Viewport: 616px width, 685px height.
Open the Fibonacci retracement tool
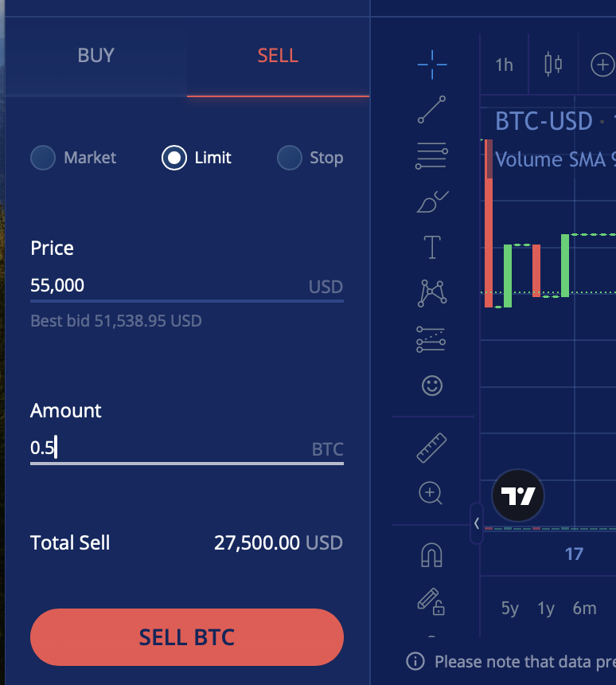tap(432, 155)
